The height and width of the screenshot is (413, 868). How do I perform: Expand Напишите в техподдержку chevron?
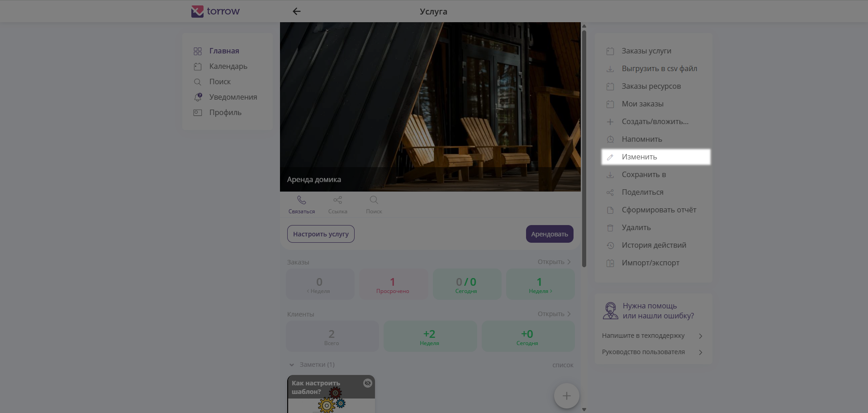(x=700, y=336)
